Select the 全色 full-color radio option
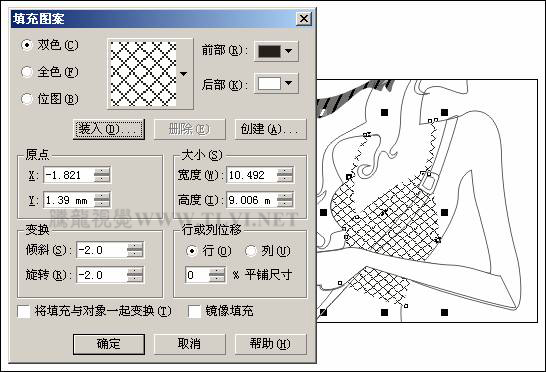This screenshot has height=372, width=546. click(27, 72)
